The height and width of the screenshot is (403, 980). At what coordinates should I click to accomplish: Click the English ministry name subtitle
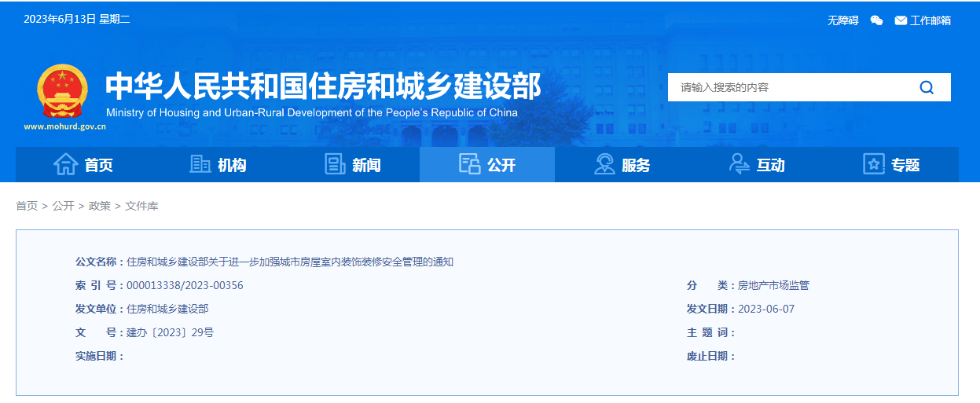pos(312,112)
